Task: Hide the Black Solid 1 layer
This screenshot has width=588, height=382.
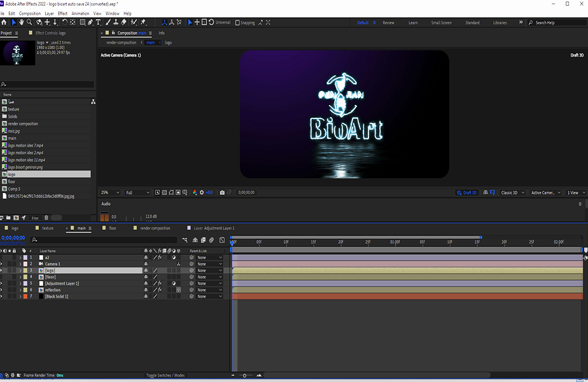Action: pos(1,297)
